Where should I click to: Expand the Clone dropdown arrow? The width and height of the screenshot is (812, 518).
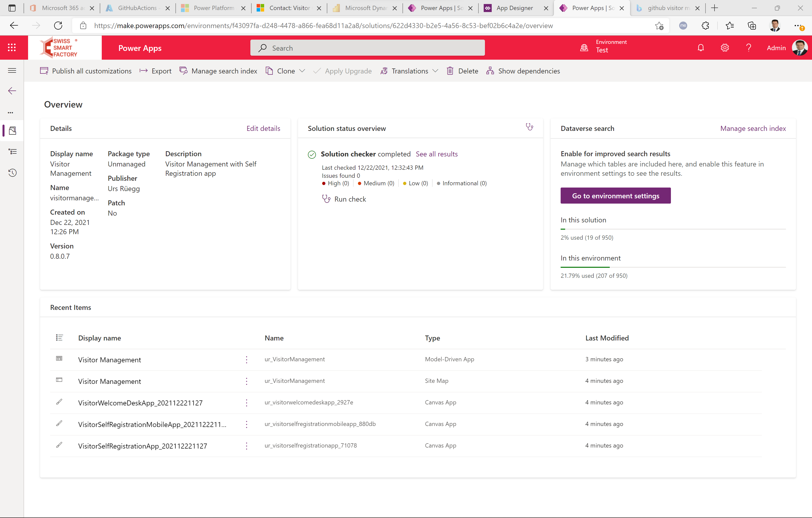302,71
